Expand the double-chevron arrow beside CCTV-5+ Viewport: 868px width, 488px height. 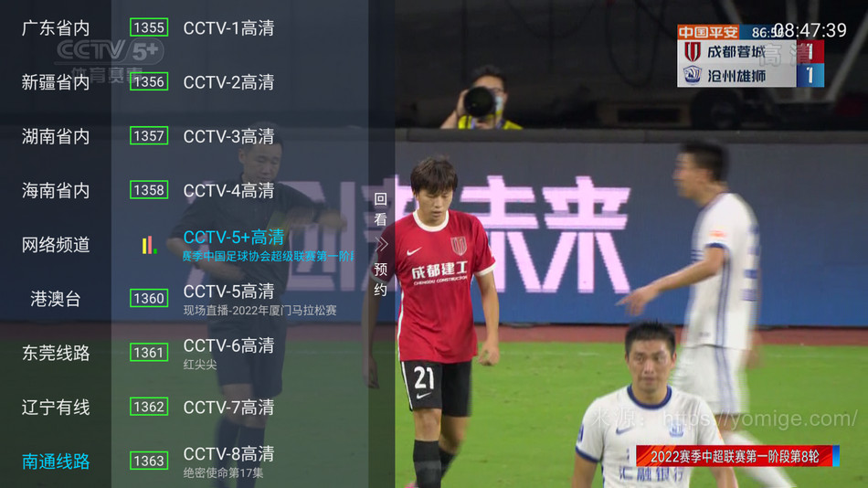coord(381,244)
